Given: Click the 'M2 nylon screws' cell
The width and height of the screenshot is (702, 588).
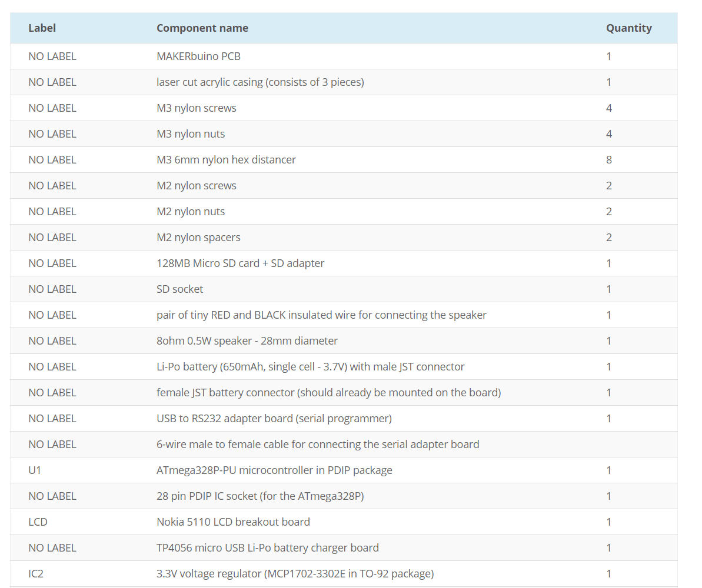Looking at the screenshot, I should 196,186.
